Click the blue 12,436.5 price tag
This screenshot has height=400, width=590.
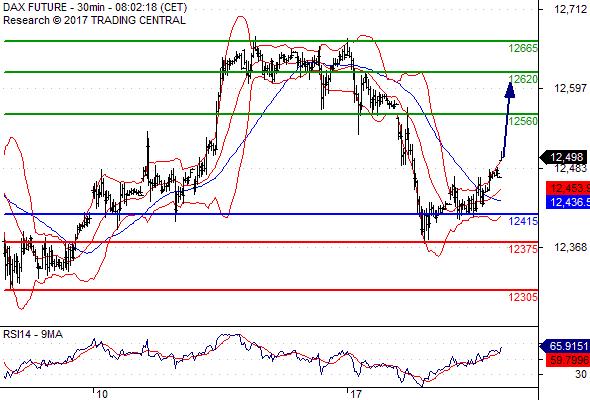pos(568,202)
